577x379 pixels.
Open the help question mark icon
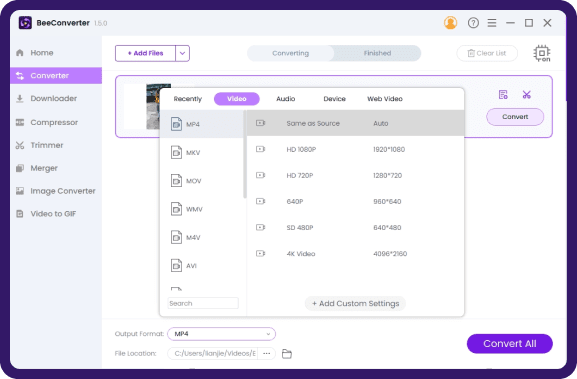click(x=473, y=23)
